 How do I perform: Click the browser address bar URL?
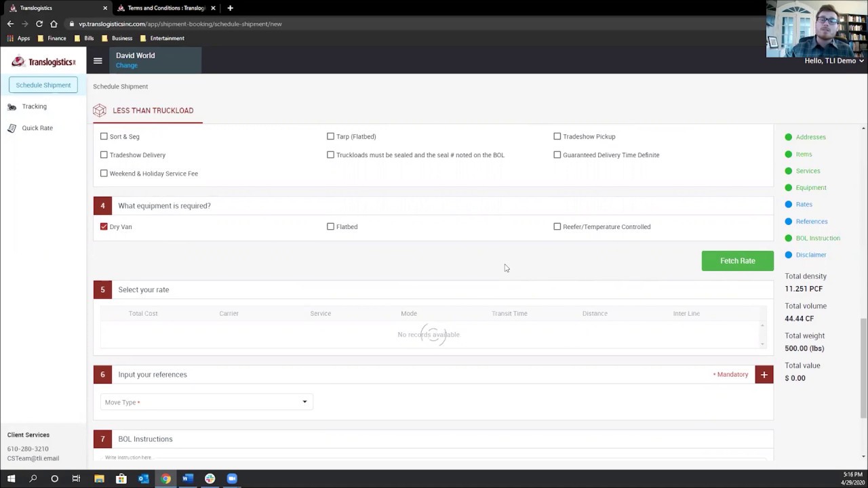click(x=180, y=24)
